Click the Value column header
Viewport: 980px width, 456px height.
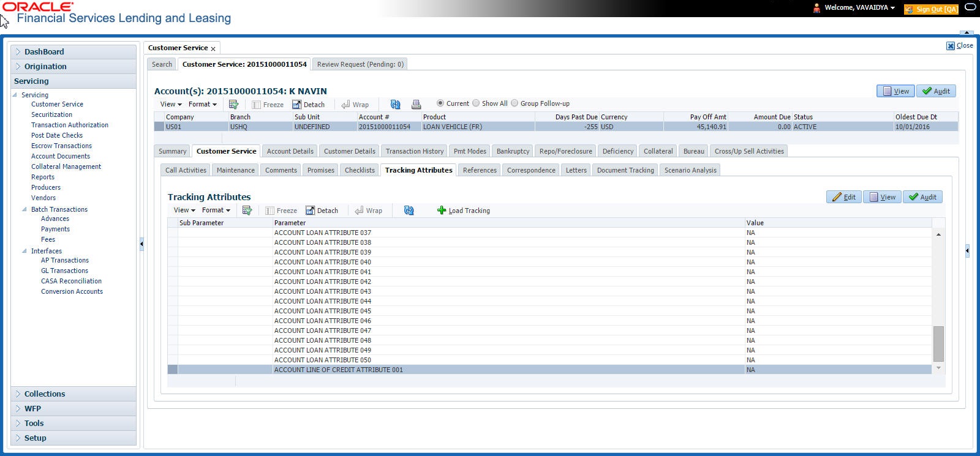coord(838,223)
